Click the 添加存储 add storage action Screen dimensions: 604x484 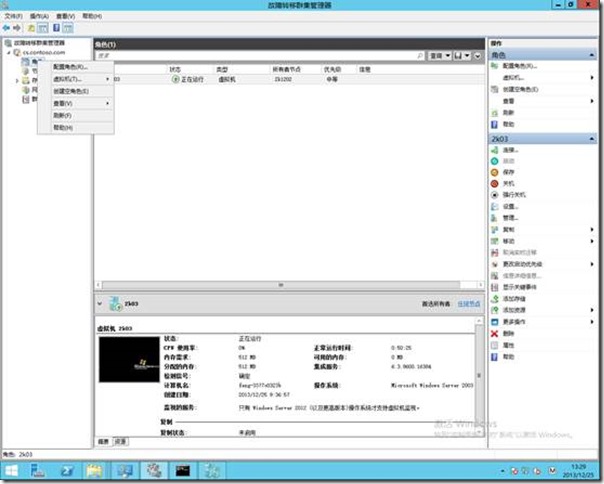(x=514, y=299)
